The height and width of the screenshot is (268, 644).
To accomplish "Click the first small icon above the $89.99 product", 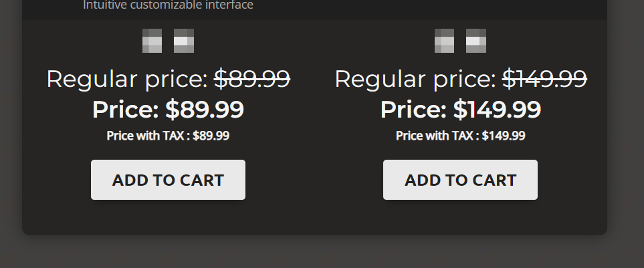I will [152, 41].
